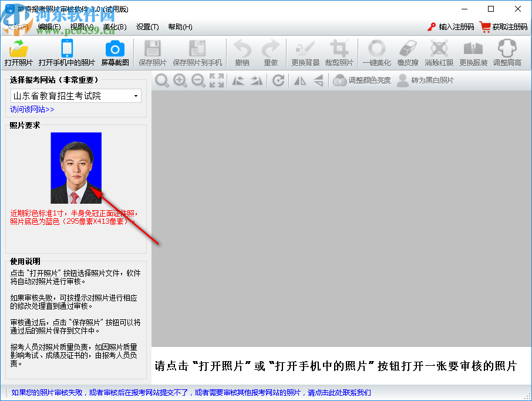The image size is (532, 401).
Task: Minimize the application window
Action: pyautogui.click(x=464, y=9)
